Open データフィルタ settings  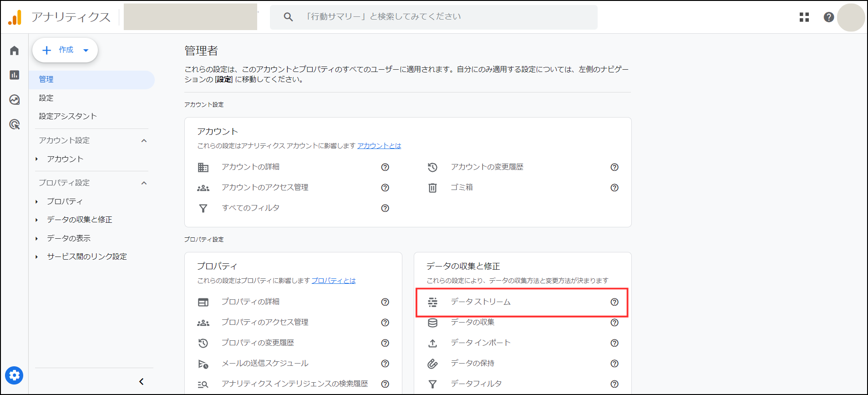point(476,384)
